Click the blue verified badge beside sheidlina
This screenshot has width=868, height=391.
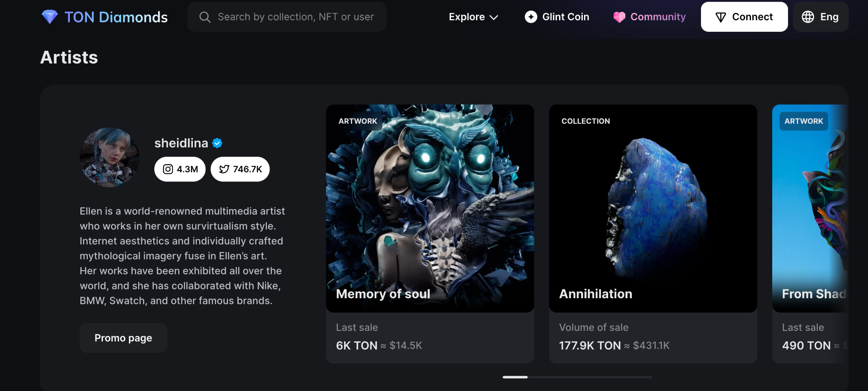click(217, 143)
